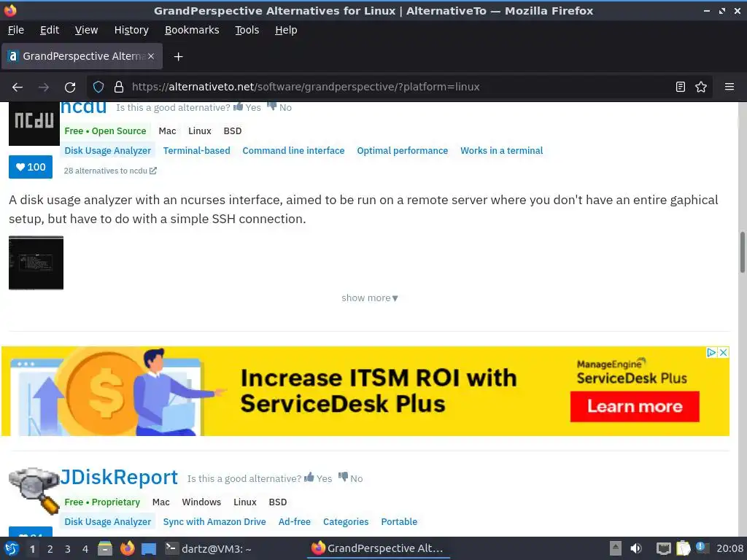This screenshot has height=560, width=747.
Task: Open ncdu screenshot thumbnail
Action: (36, 262)
